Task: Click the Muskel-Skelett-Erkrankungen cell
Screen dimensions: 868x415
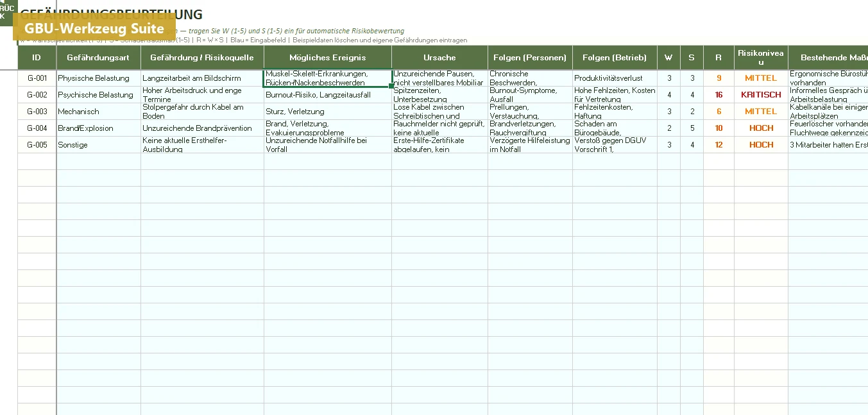Action: [328, 78]
